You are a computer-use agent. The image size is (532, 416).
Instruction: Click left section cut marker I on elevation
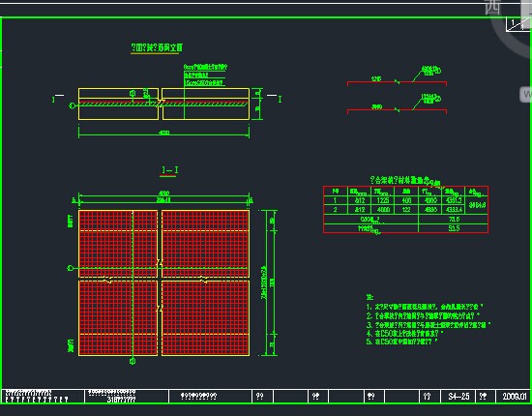(x=53, y=99)
